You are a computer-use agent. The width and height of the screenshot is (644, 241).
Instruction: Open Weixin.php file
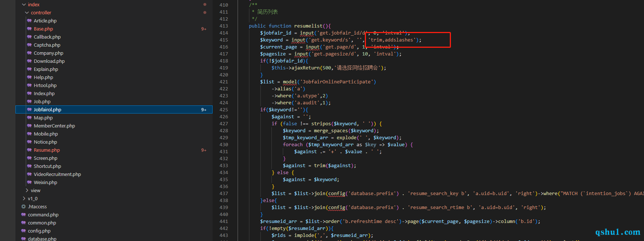[46, 182]
